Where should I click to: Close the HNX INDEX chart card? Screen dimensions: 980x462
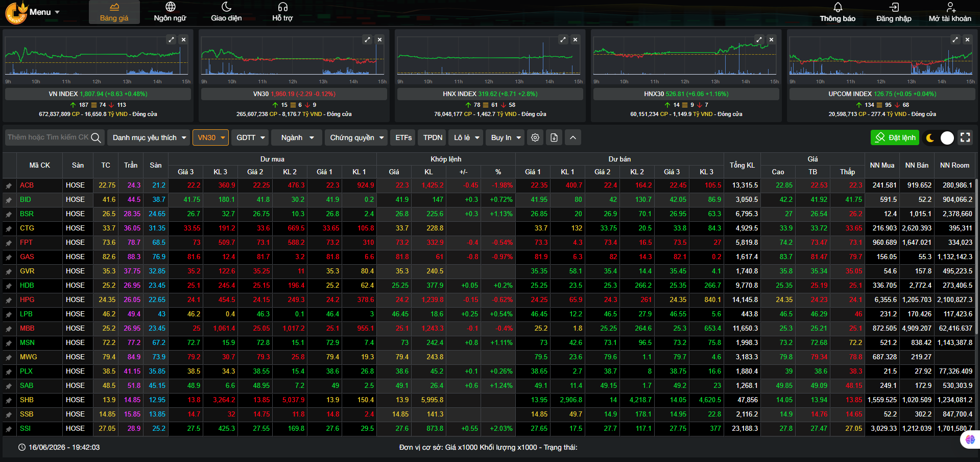pos(576,39)
